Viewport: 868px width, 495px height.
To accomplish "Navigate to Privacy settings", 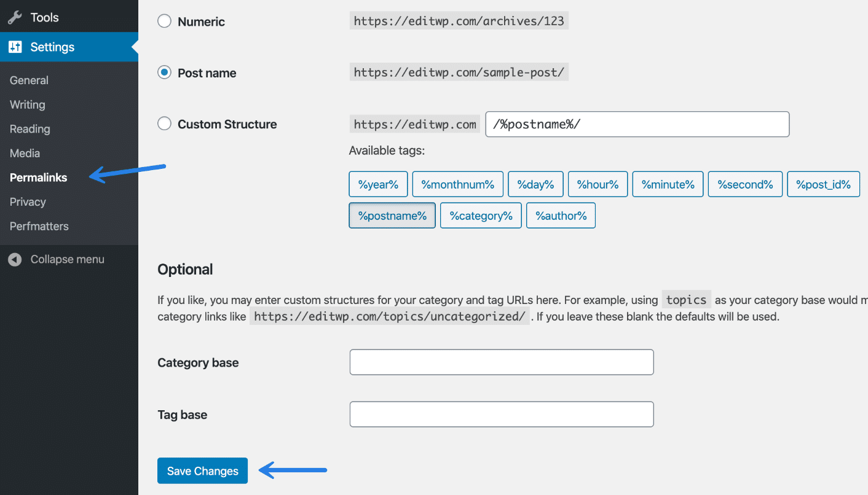I will (x=28, y=201).
